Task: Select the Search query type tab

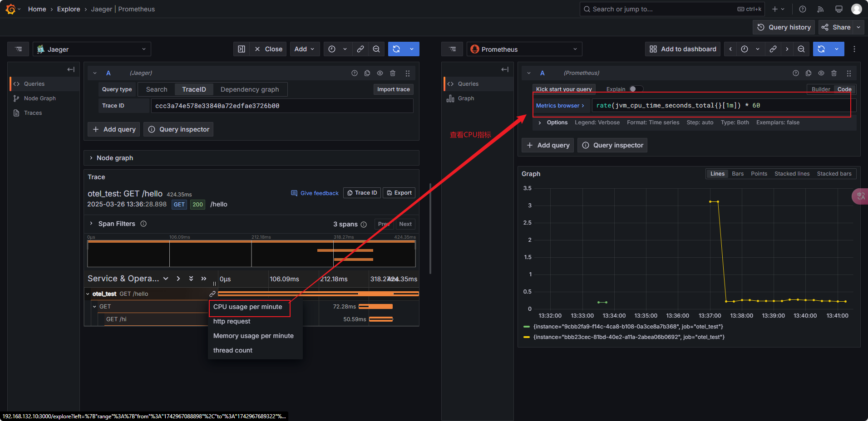Action: pos(157,89)
